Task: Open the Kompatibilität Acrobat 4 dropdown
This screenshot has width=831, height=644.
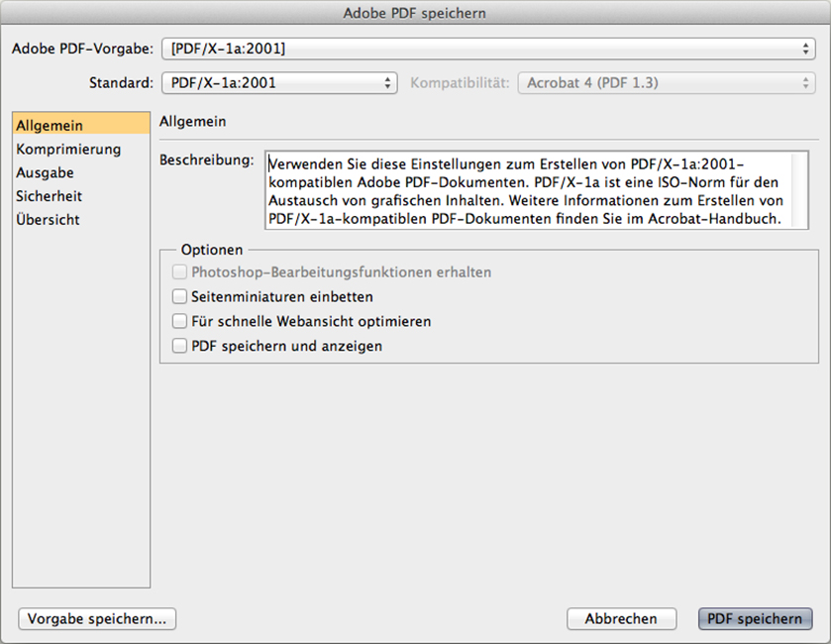Action: tap(667, 83)
